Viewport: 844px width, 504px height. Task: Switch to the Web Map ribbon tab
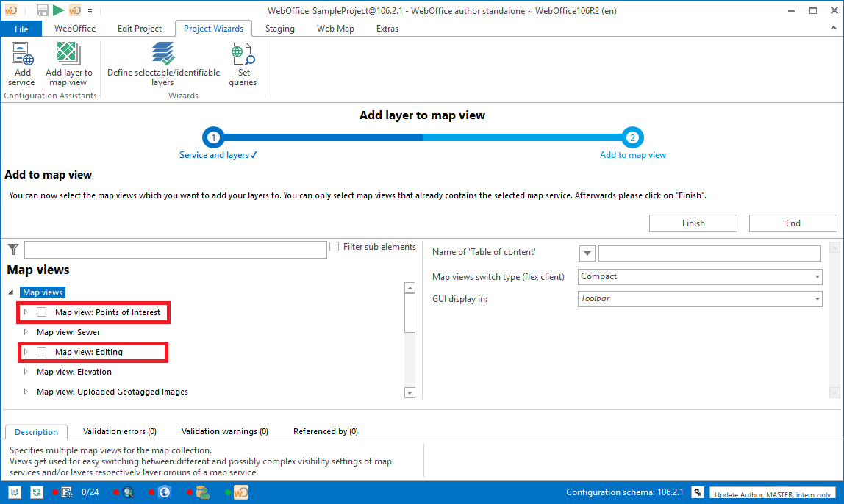coord(335,28)
